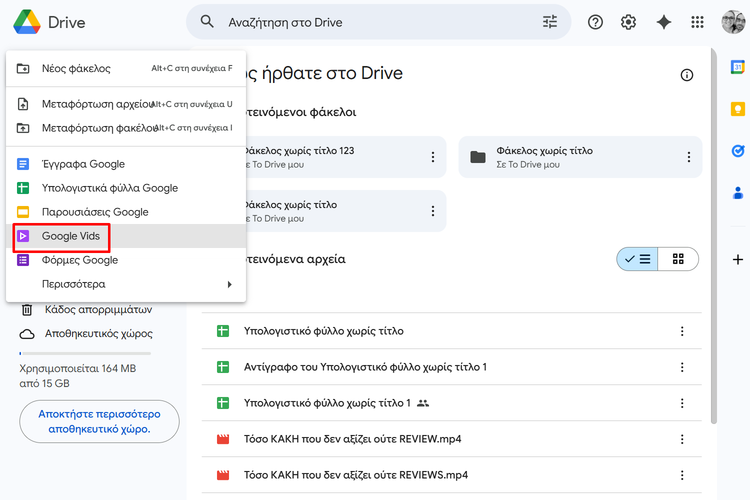Screen dimensions: 750x500
Task: Click the Gemini sparkle icon
Action: tap(663, 22)
